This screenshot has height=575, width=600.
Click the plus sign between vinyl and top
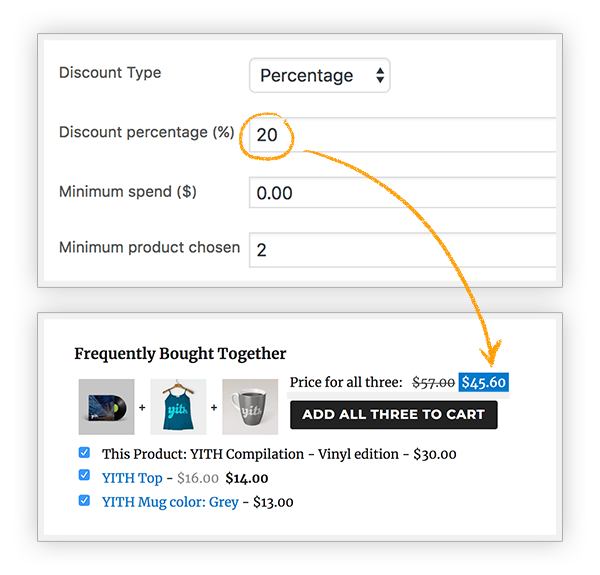[142, 407]
